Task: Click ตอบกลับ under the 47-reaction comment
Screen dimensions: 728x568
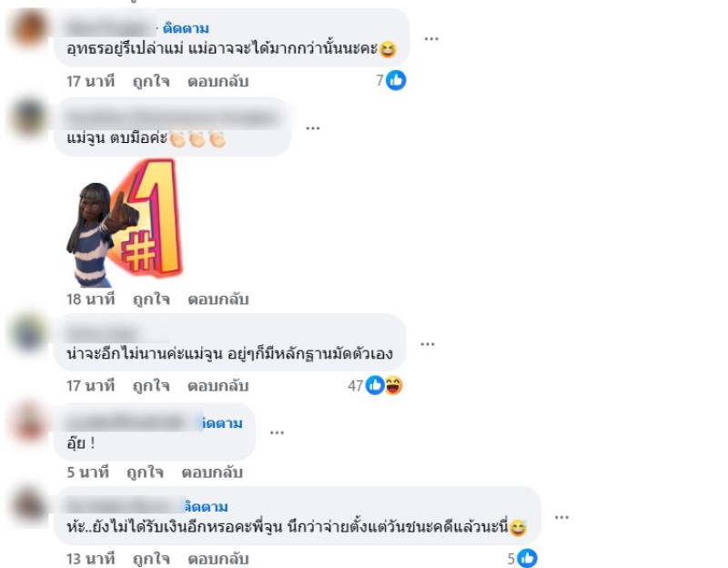Action: (218, 385)
